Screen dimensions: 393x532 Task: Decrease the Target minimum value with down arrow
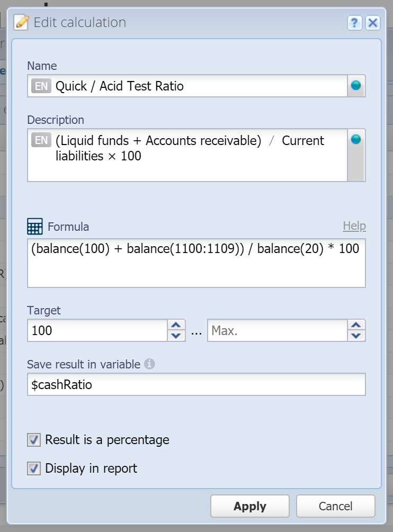[x=176, y=336]
